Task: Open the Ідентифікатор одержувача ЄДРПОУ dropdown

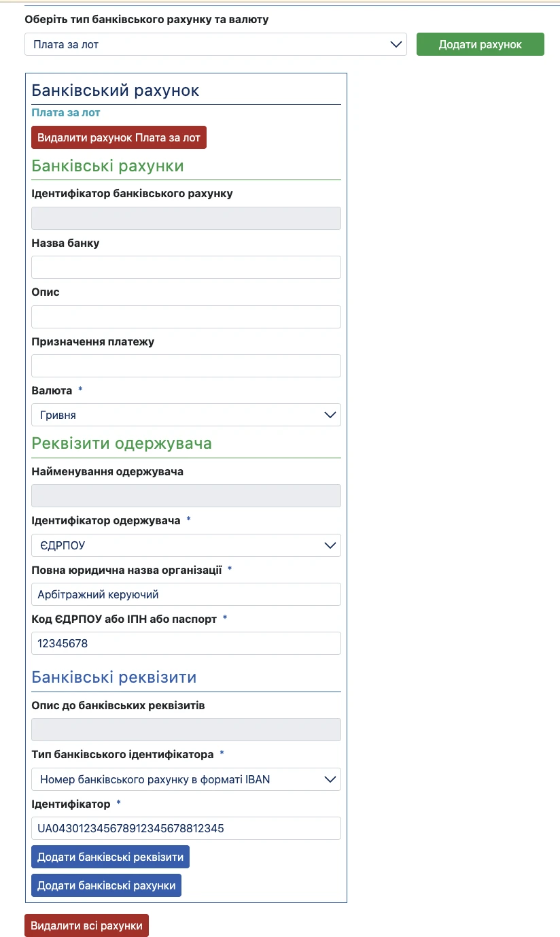Action: tap(186, 545)
